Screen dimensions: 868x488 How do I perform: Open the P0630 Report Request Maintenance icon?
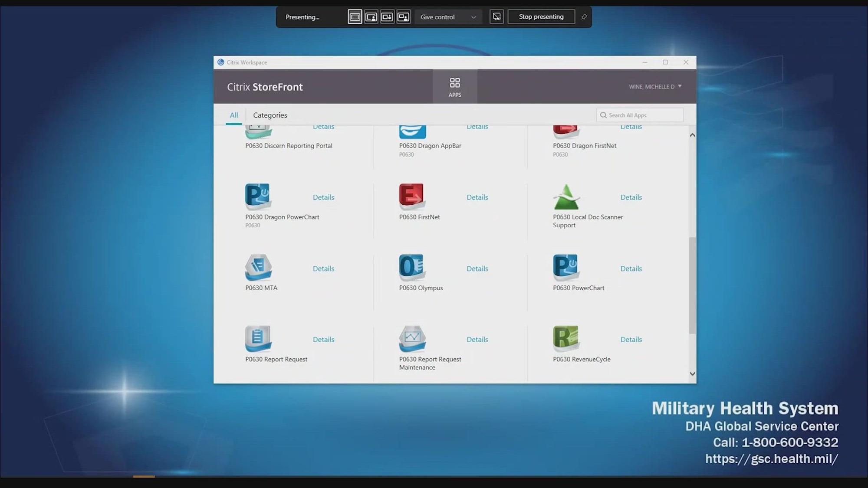point(412,338)
